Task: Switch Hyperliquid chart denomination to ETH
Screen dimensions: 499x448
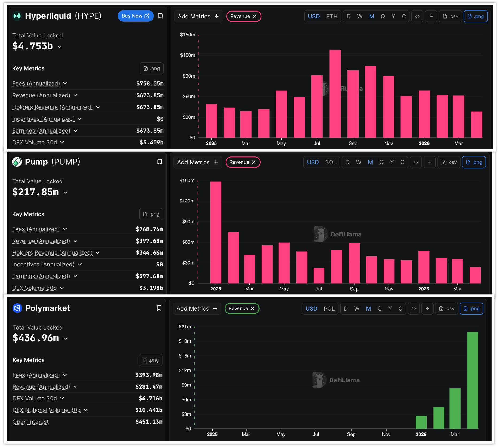Action: (332, 16)
